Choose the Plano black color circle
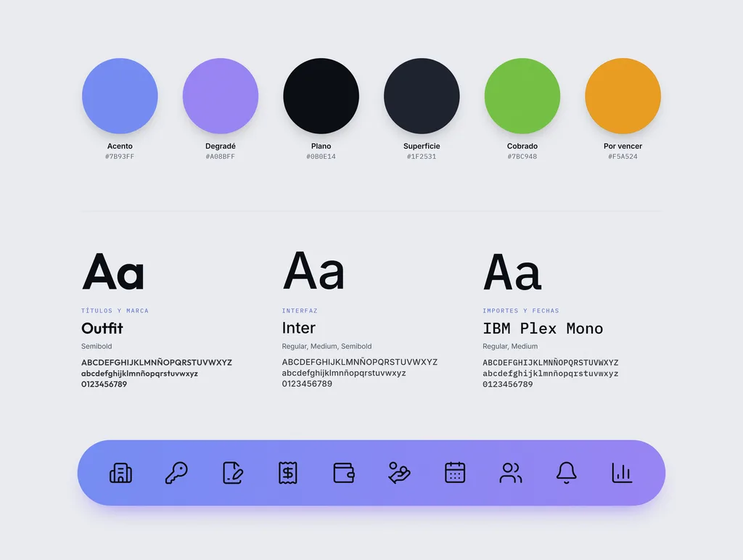 tap(321, 96)
